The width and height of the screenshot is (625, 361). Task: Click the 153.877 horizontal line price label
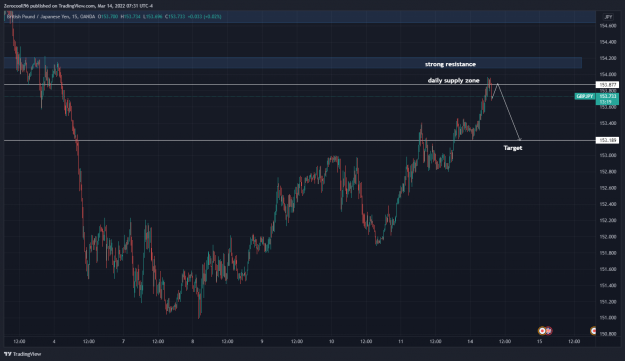(x=607, y=84)
